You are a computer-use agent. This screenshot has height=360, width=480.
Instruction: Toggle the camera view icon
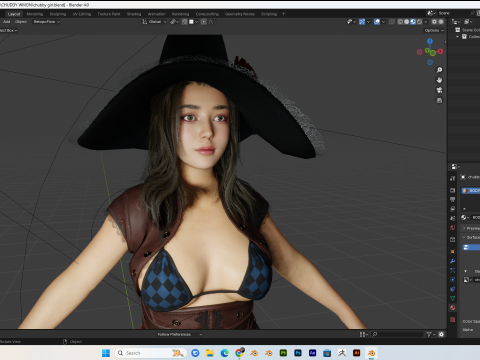coord(439,90)
